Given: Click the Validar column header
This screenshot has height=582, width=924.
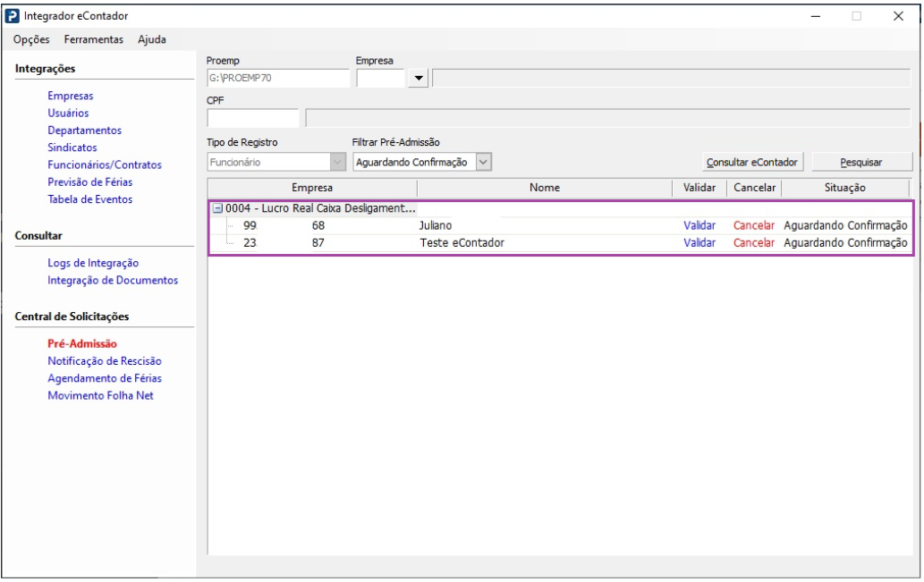Looking at the screenshot, I should [699, 188].
